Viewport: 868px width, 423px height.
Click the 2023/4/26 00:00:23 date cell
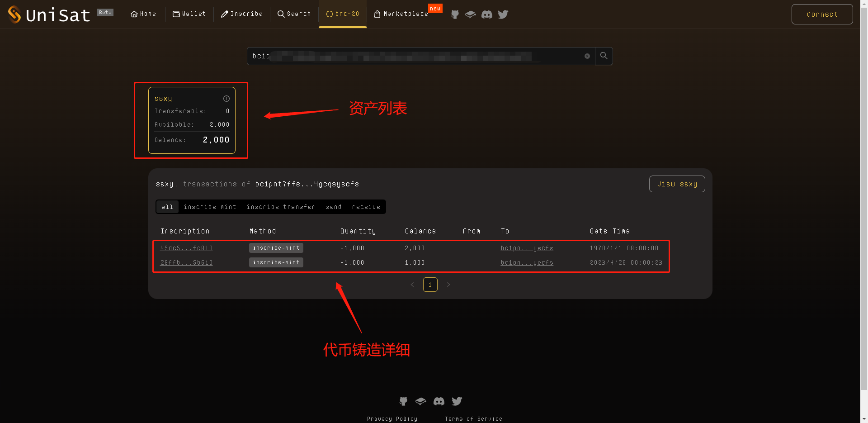626,262
